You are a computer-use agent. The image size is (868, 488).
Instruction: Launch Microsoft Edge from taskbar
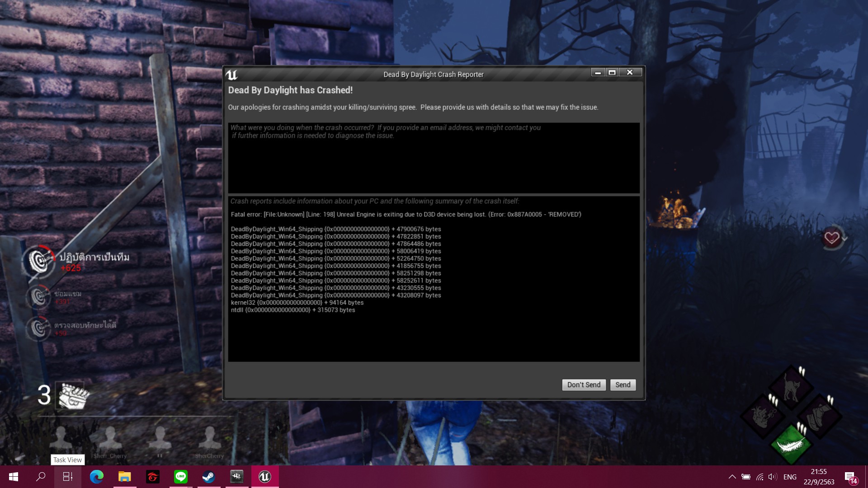[97, 477]
